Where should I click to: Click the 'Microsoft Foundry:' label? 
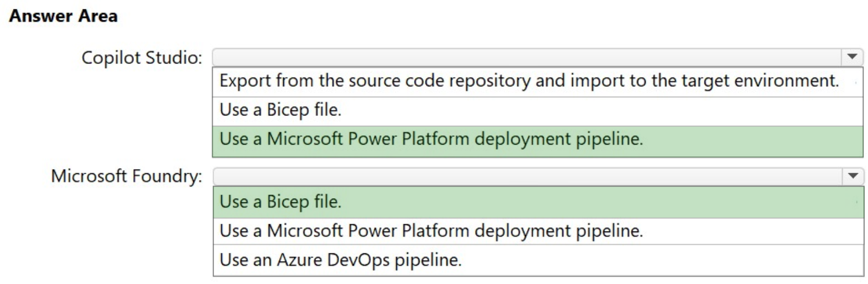point(127,176)
